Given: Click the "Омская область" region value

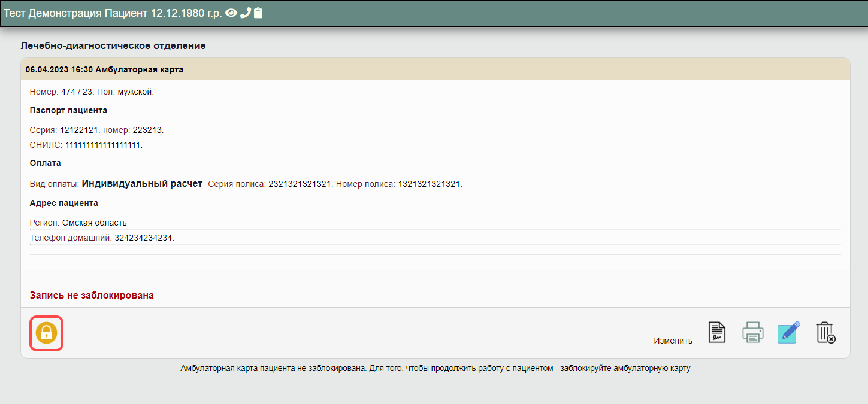Looking at the screenshot, I should click(94, 223).
